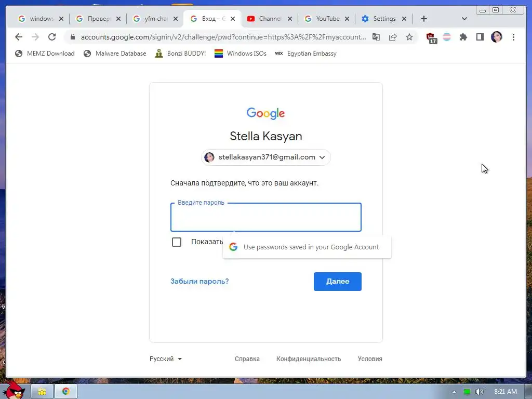Show hidden system tray icons
Screen dimensions: 532x399
454,392
